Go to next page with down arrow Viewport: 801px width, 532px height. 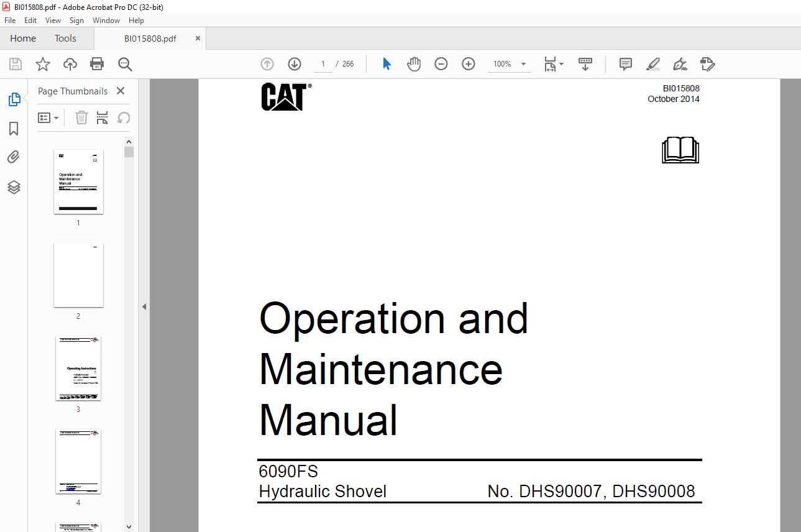295,64
